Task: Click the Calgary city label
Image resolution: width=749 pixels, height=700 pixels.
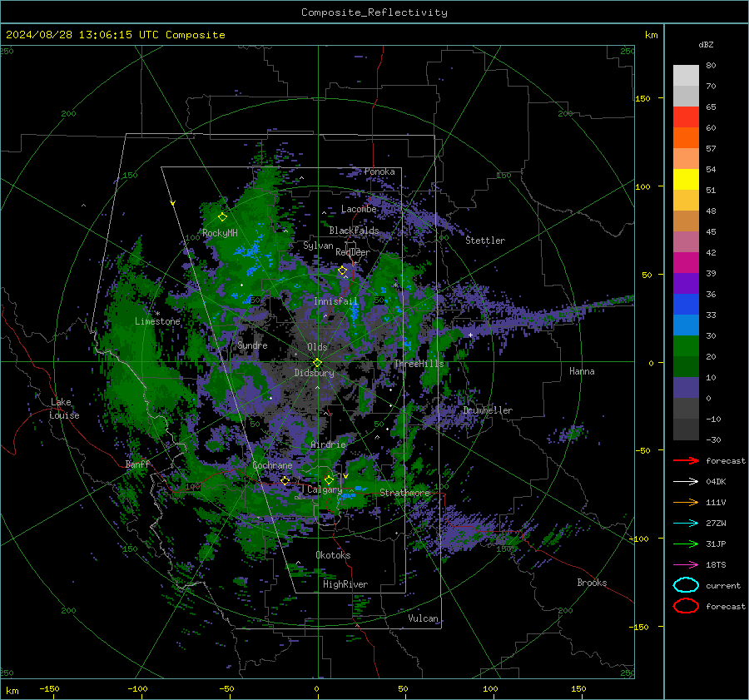Action: (325, 489)
